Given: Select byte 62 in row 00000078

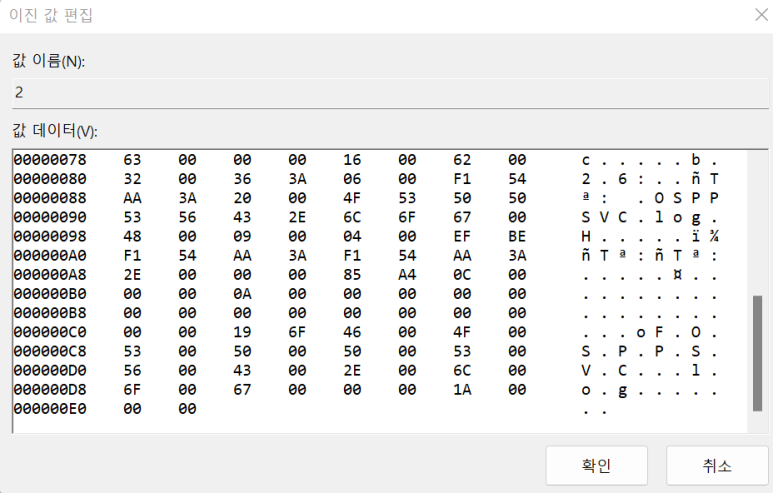Looking at the screenshot, I should click(x=462, y=160).
